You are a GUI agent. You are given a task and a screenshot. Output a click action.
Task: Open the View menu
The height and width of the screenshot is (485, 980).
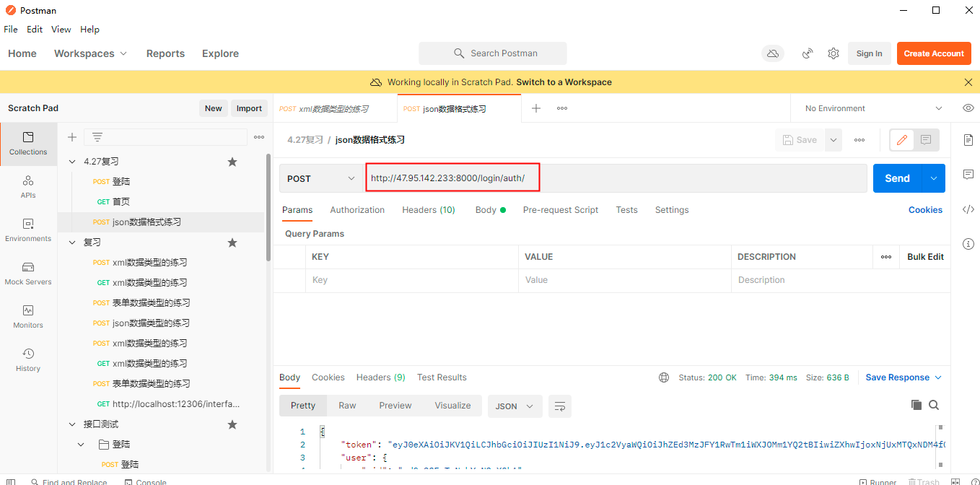tap(61, 30)
